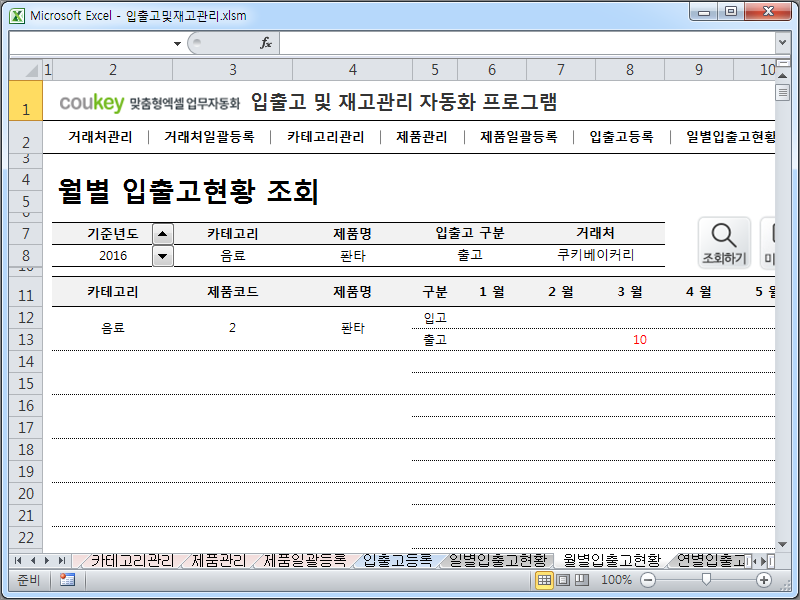Select column header 7
Screen dimensions: 800x600
(x=561, y=70)
